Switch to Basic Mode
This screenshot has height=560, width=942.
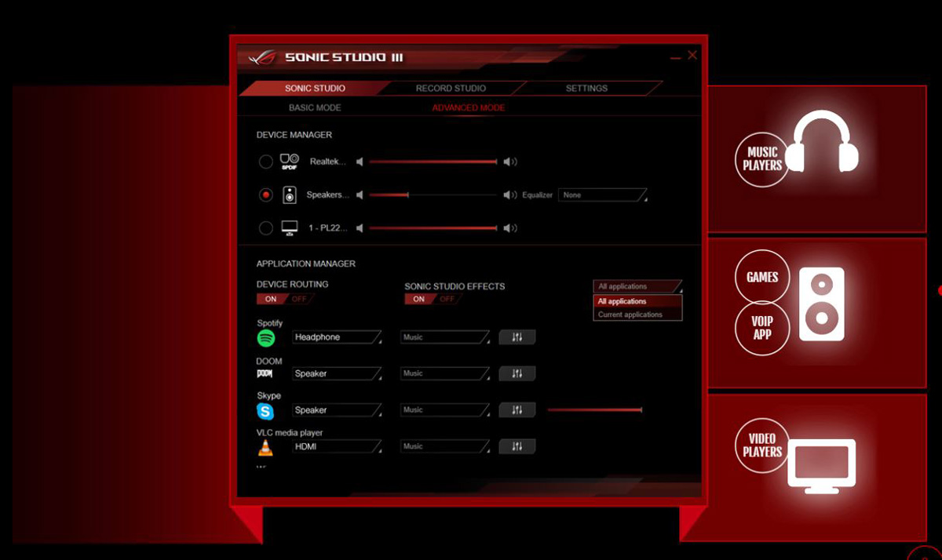(315, 107)
